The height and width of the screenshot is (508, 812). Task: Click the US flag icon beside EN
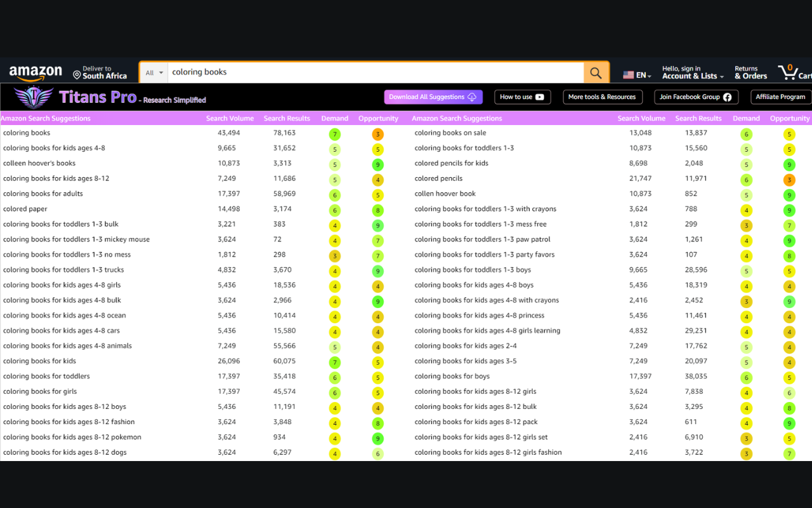(x=627, y=74)
